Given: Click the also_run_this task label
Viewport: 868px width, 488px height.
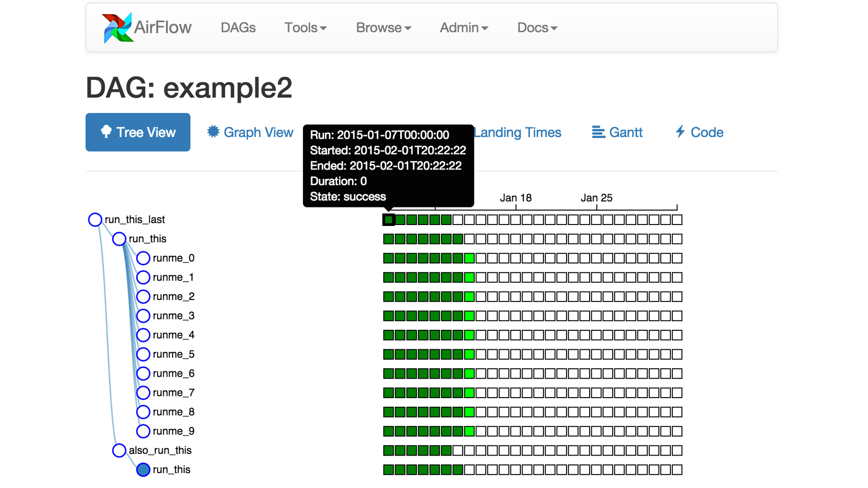Looking at the screenshot, I should point(160,450).
